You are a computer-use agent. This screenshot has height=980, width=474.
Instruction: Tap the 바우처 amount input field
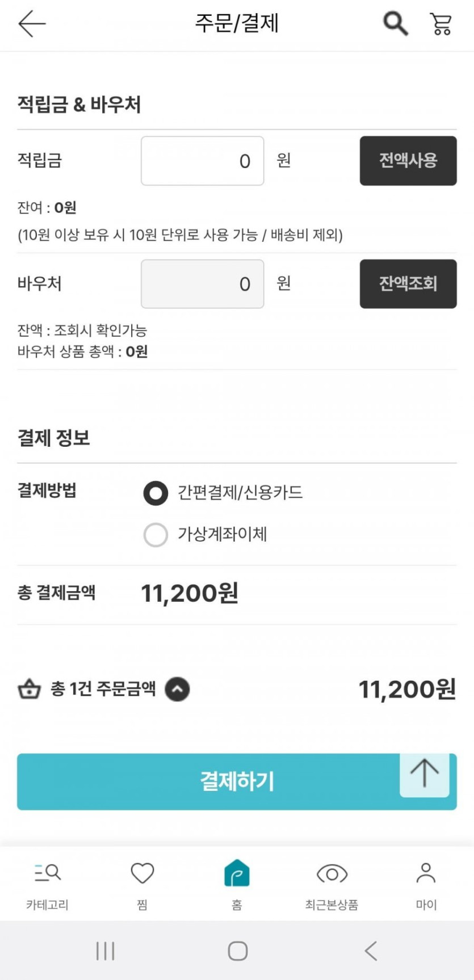point(202,284)
